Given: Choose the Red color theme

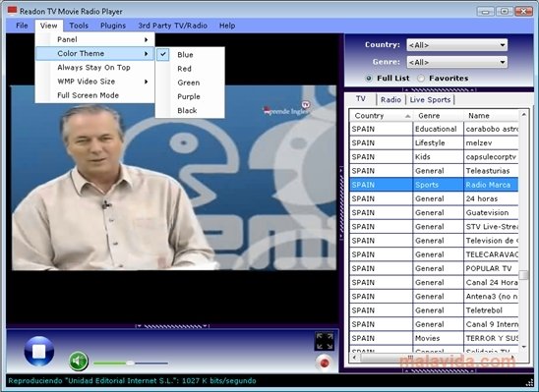Looking at the screenshot, I should [190, 69].
